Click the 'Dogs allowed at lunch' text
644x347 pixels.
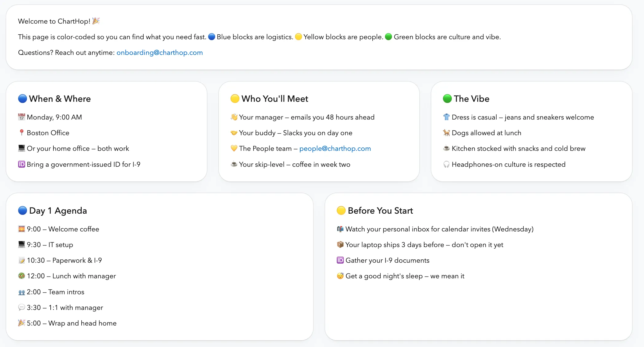pyautogui.click(x=487, y=133)
